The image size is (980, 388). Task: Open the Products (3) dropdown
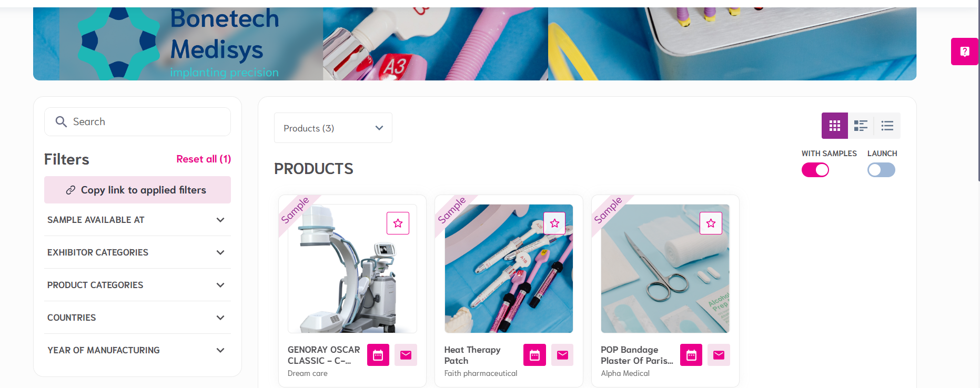pyautogui.click(x=333, y=128)
